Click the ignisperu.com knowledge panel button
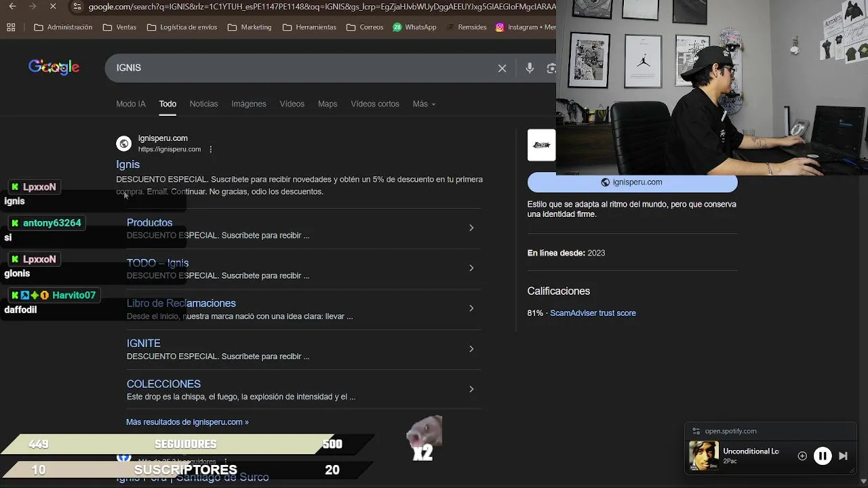Image resolution: width=868 pixels, height=488 pixels. tap(632, 182)
